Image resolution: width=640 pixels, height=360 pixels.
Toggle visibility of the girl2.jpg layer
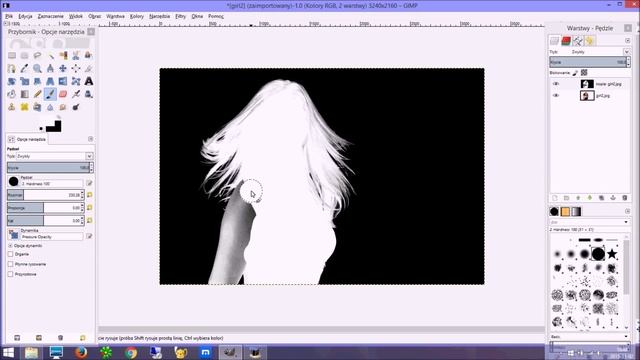[556, 96]
